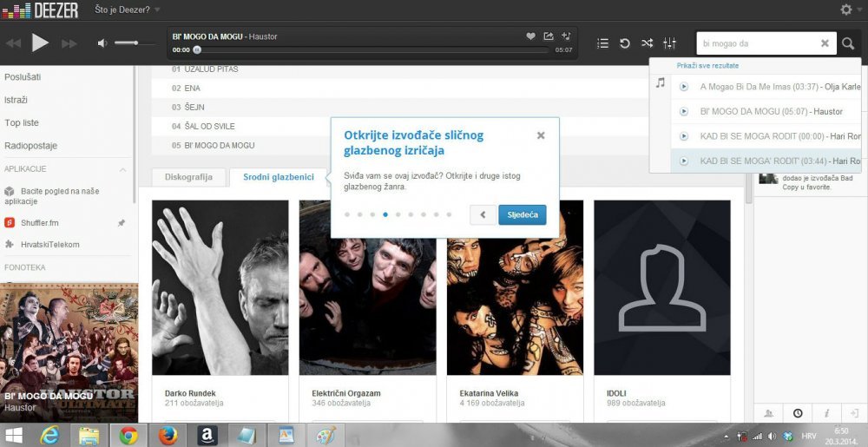Open Top liste in the sidebar

pyautogui.click(x=22, y=122)
